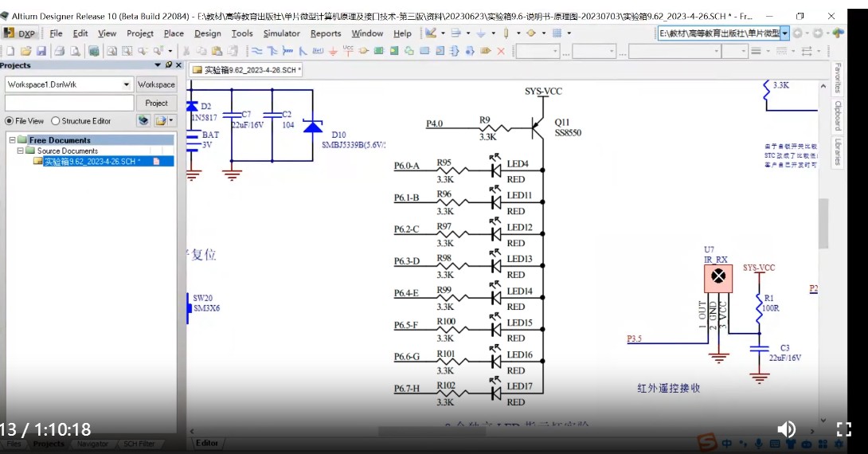Collapse the Source Documents folder
Screen dimensions: 868x454
[x=20, y=151]
